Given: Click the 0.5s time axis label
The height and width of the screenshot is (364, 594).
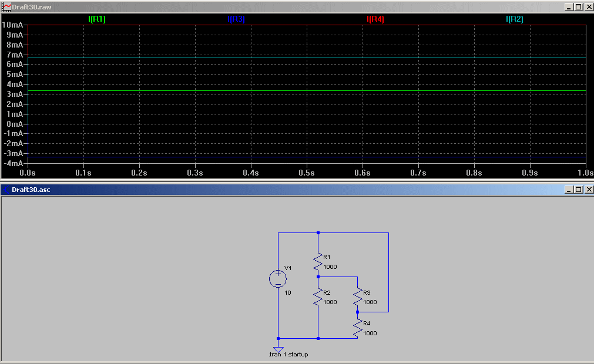Looking at the screenshot, I should pyautogui.click(x=307, y=173).
